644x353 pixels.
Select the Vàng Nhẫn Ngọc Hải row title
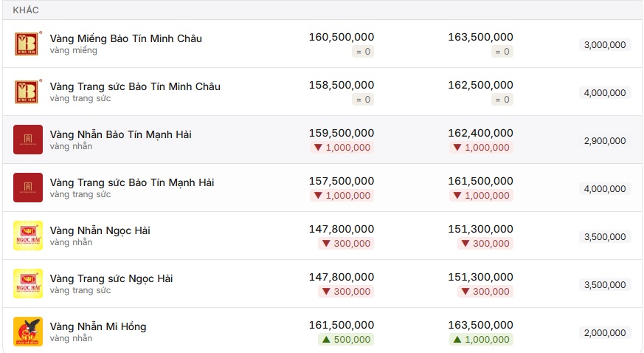coord(100,230)
